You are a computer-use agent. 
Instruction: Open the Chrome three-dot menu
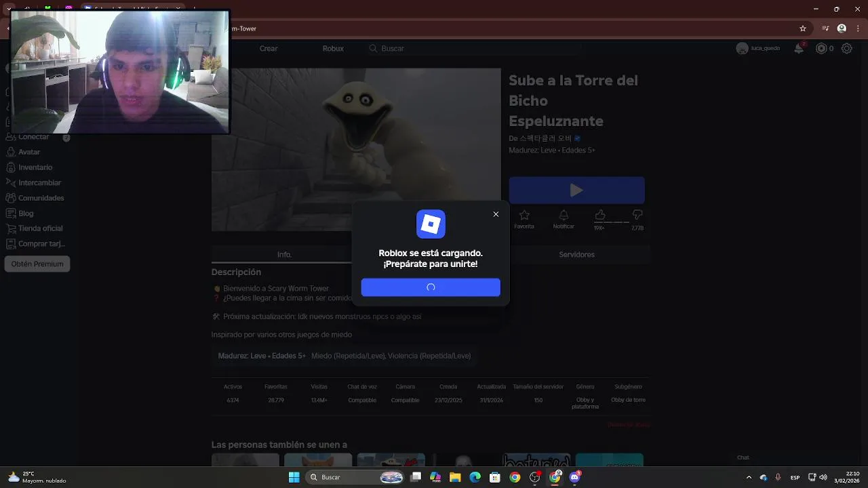click(857, 28)
